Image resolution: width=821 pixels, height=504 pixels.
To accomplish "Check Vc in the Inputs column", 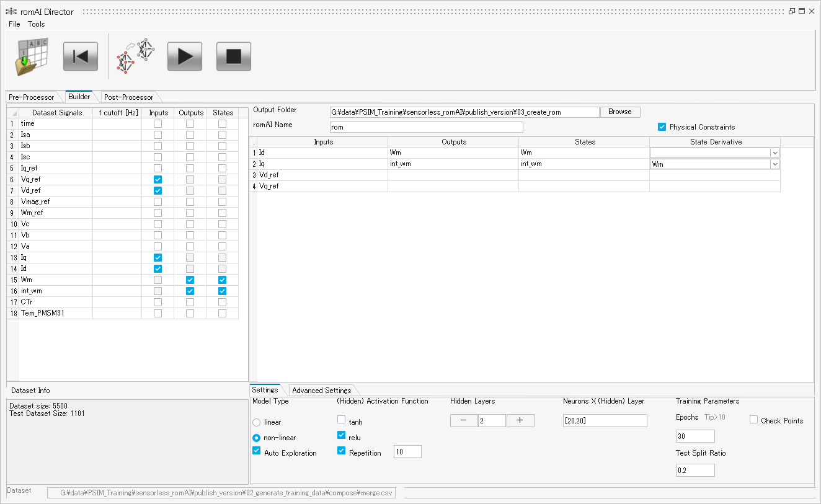I will [158, 224].
